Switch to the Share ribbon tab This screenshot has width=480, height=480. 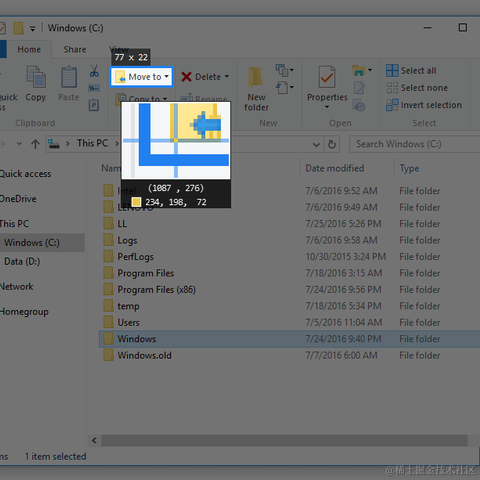tap(75, 50)
